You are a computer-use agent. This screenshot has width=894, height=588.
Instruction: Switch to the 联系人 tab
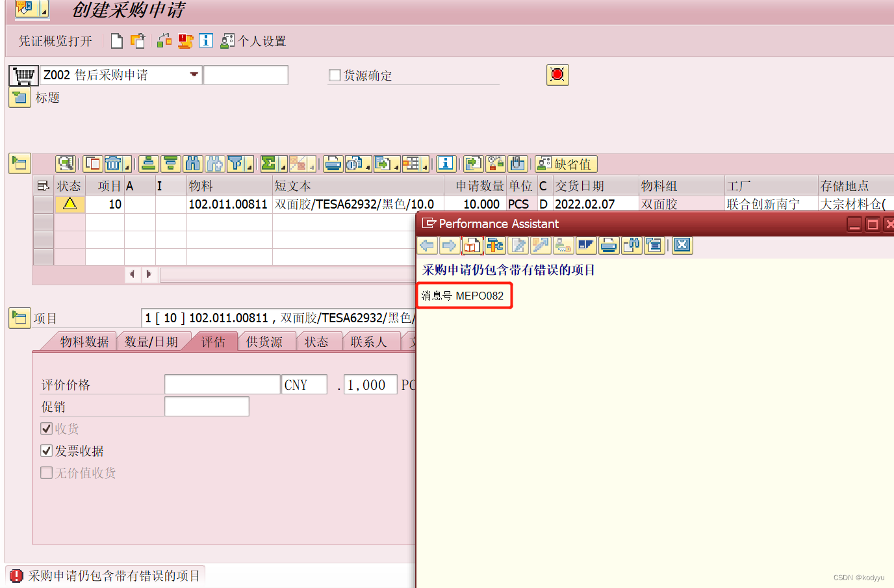point(368,342)
